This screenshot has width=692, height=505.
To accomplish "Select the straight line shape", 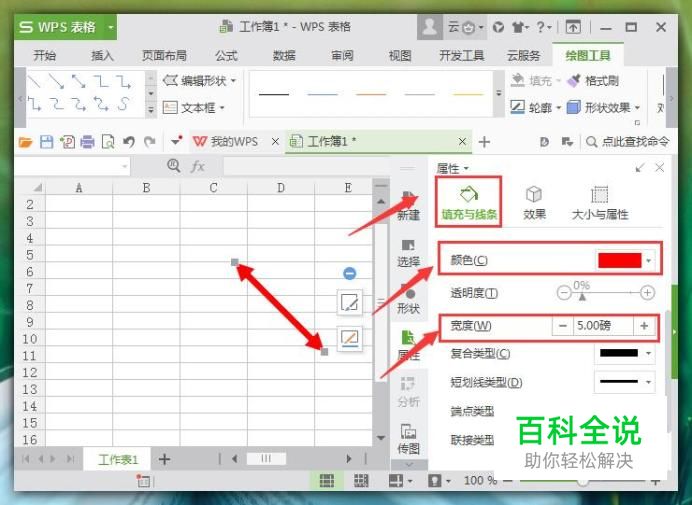I will (x=34, y=81).
